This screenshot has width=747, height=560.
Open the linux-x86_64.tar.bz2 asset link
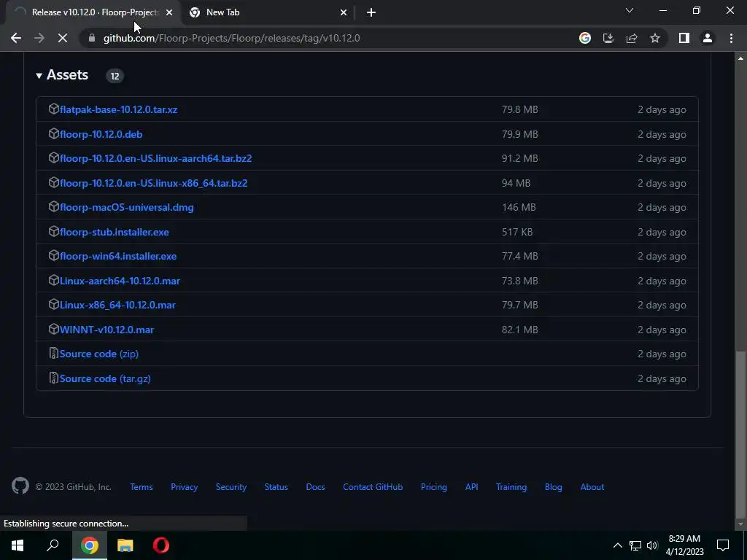pyautogui.click(x=153, y=183)
